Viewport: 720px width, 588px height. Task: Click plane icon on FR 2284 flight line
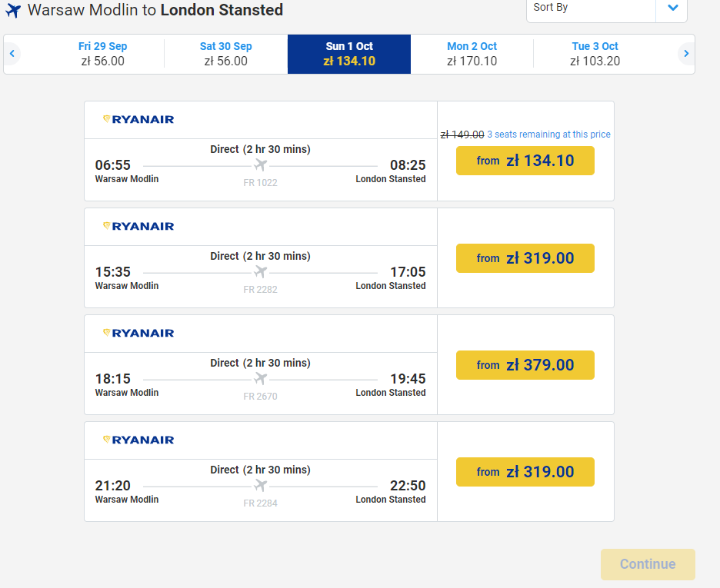tap(260, 485)
